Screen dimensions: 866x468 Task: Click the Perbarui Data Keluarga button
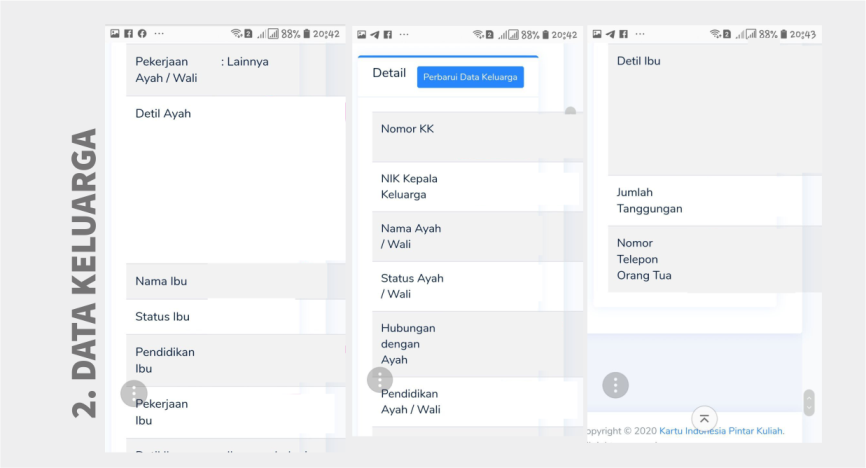(x=470, y=77)
